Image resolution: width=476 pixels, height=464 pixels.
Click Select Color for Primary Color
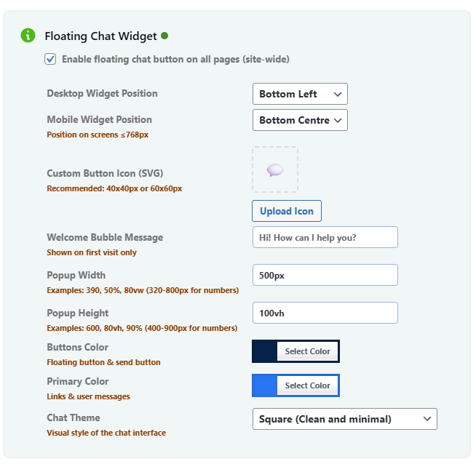(x=307, y=385)
